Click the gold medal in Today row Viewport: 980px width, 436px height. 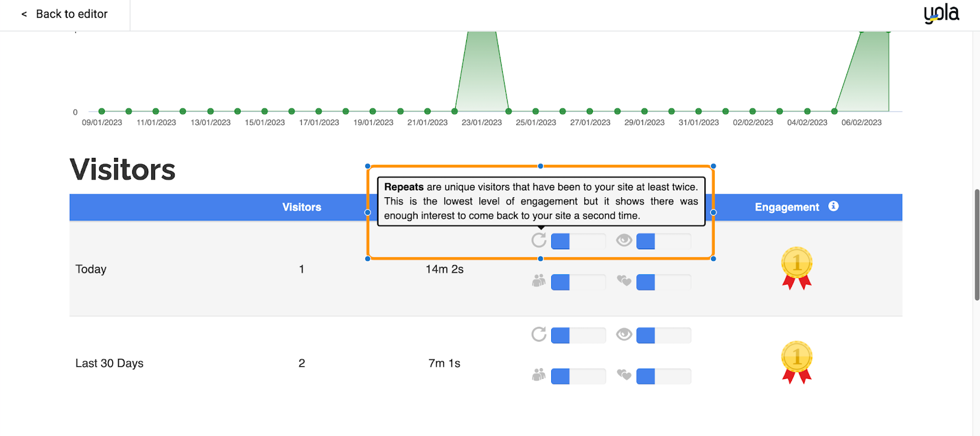tap(796, 268)
